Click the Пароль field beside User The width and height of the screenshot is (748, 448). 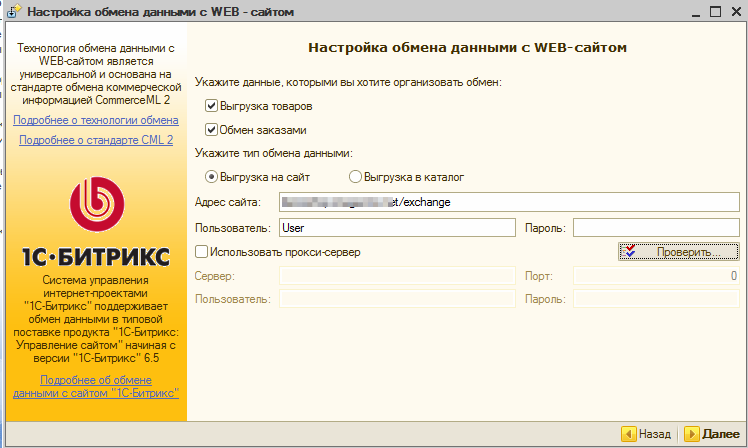pos(656,228)
